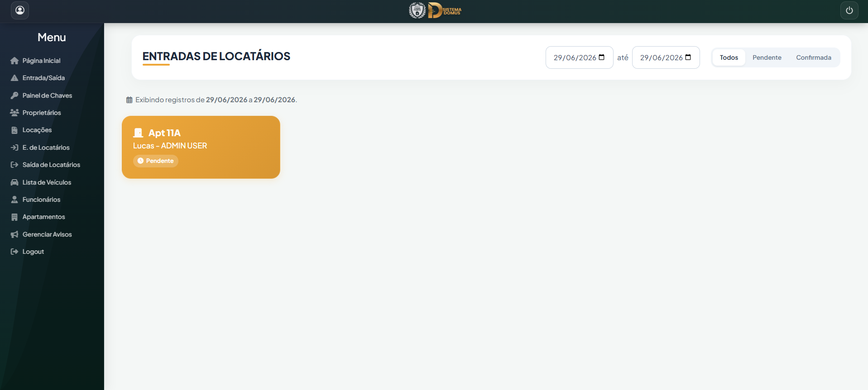The height and width of the screenshot is (390, 868).
Task: Open the user profile icon in header
Action: pos(20,10)
